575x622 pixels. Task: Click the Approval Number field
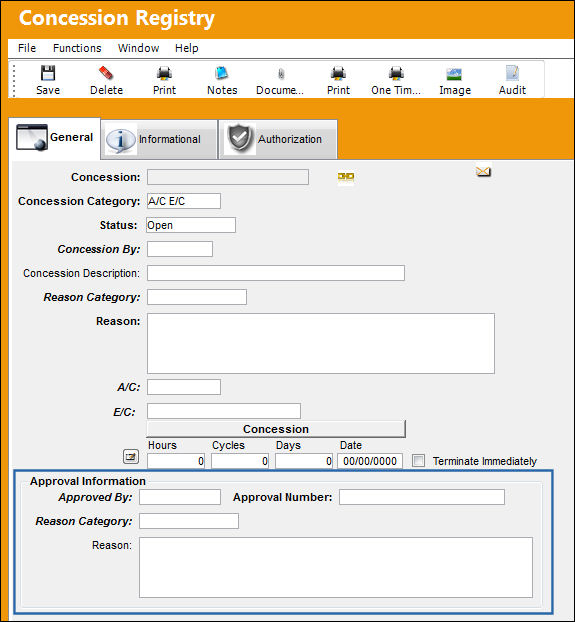(422, 497)
